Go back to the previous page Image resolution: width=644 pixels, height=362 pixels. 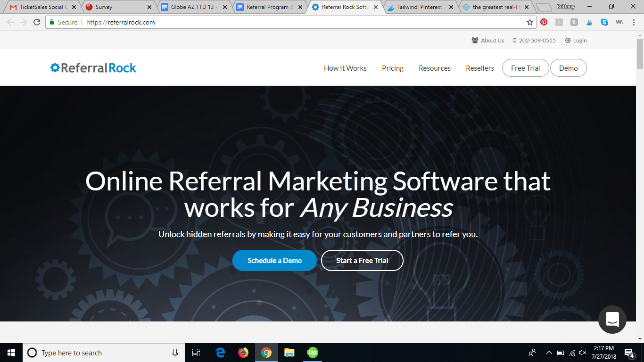(10, 22)
